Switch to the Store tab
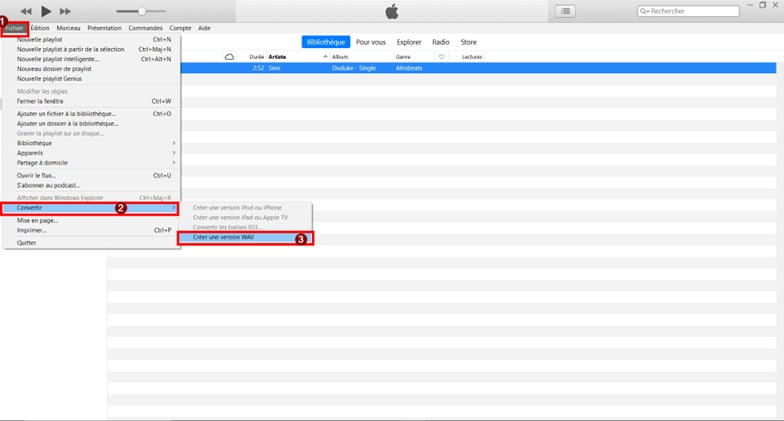This screenshot has height=421, width=784. pos(468,42)
